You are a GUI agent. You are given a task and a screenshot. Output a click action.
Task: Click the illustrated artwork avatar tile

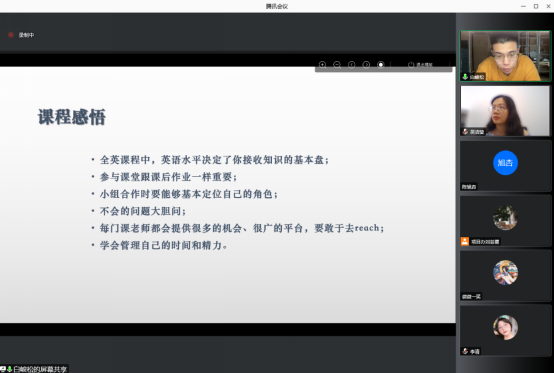(x=505, y=272)
